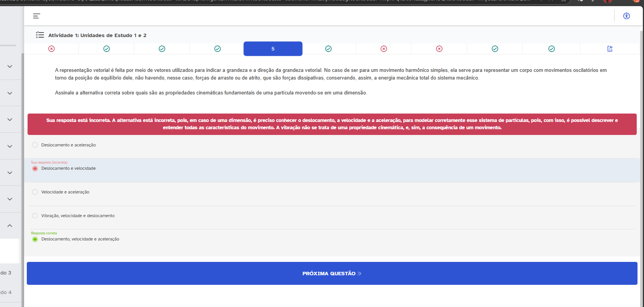This screenshot has height=307, width=644.
Task: Select the 'Deslocamento, velocidade e aceleração' correct answer
Action: tap(35, 239)
